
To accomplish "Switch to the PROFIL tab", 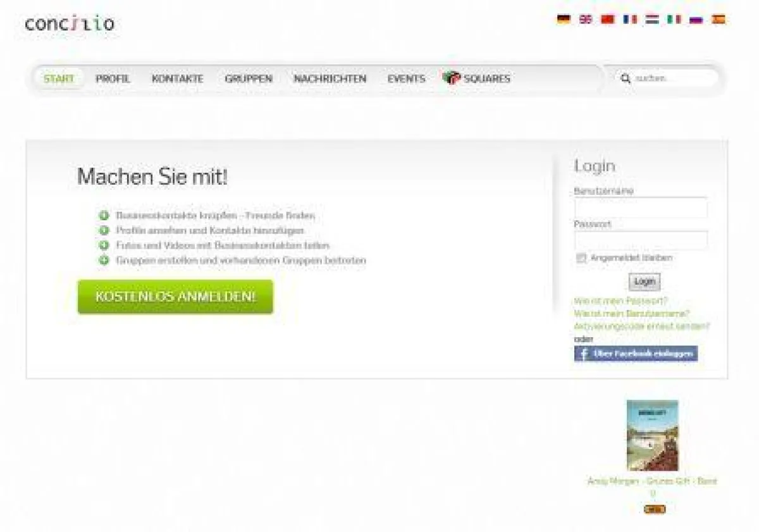I will pyautogui.click(x=113, y=78).
